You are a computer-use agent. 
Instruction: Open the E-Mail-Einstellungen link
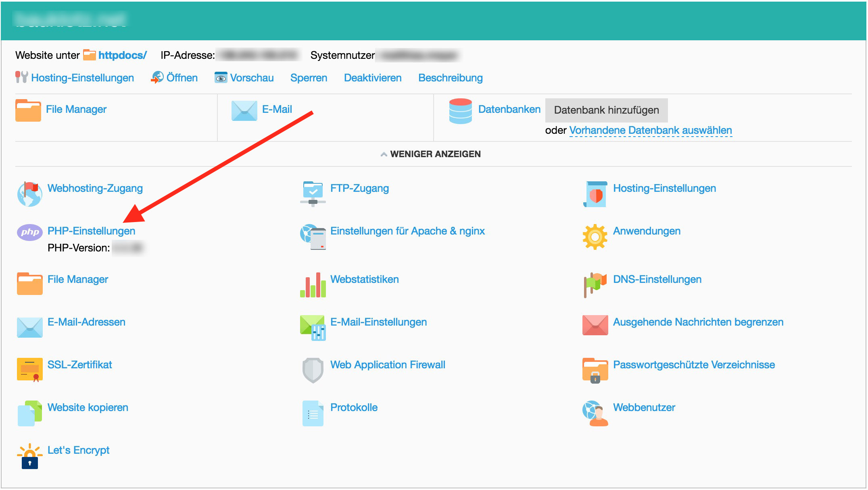tap(379, 322)
